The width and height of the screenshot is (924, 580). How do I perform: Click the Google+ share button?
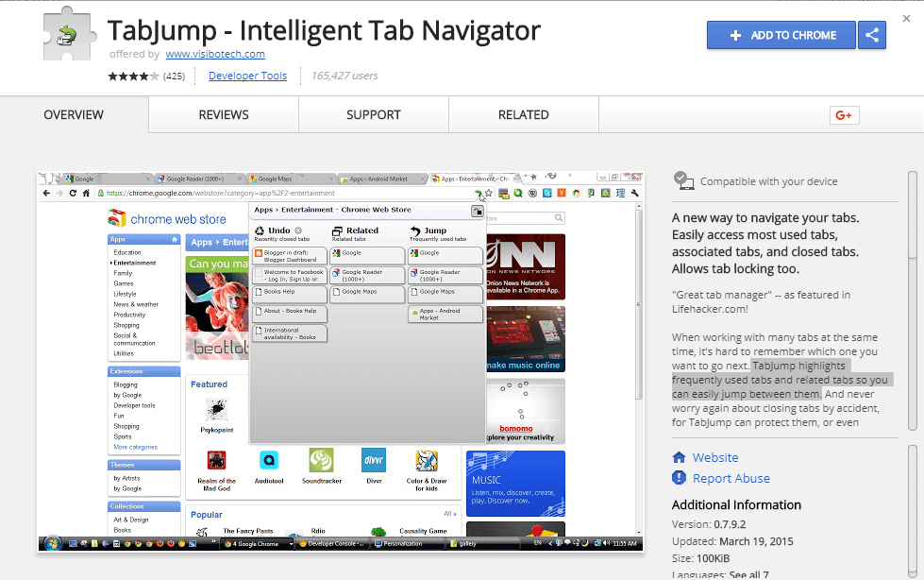point(844,115)
